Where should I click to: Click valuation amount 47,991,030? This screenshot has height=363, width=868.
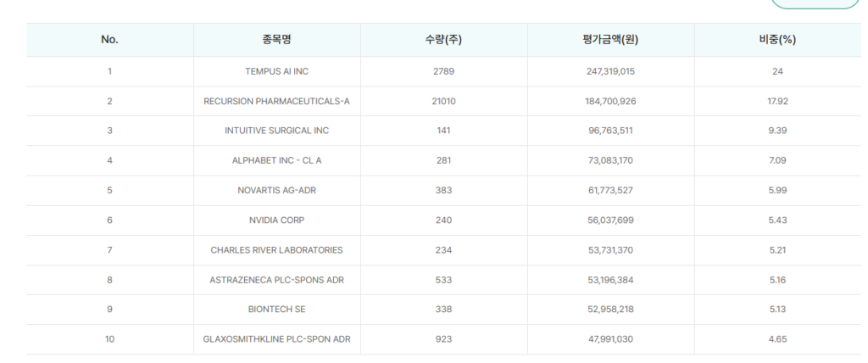[x=610, y=339]
